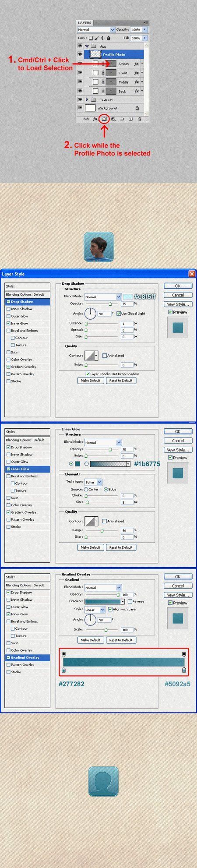Screen dimensions: 197x868
Task: Click the Drop Shadow color swatch
Action: 128,296
